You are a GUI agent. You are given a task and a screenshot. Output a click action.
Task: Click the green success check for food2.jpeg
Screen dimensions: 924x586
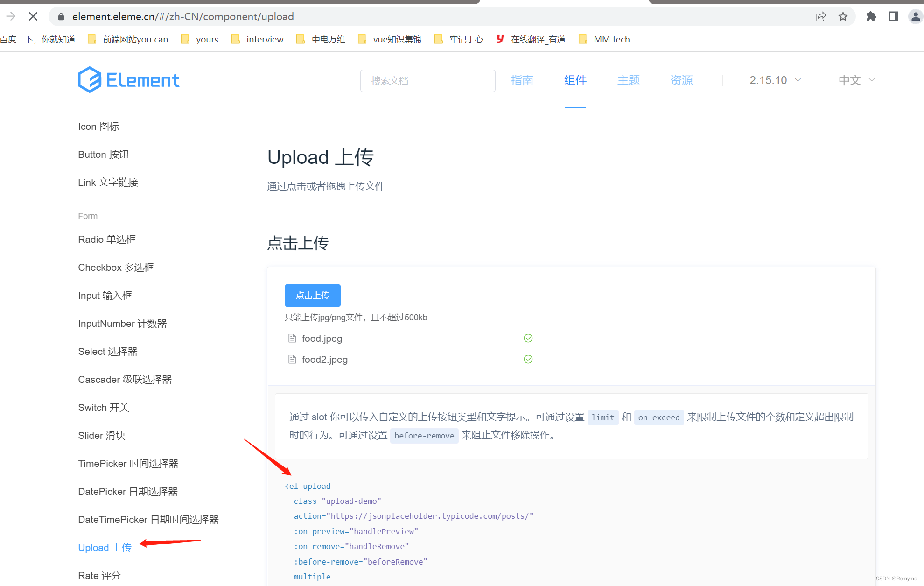pos(528,359)
